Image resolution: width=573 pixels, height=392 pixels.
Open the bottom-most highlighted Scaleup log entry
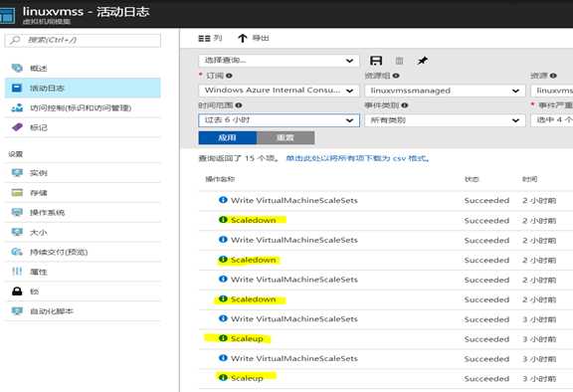[386, 378]
